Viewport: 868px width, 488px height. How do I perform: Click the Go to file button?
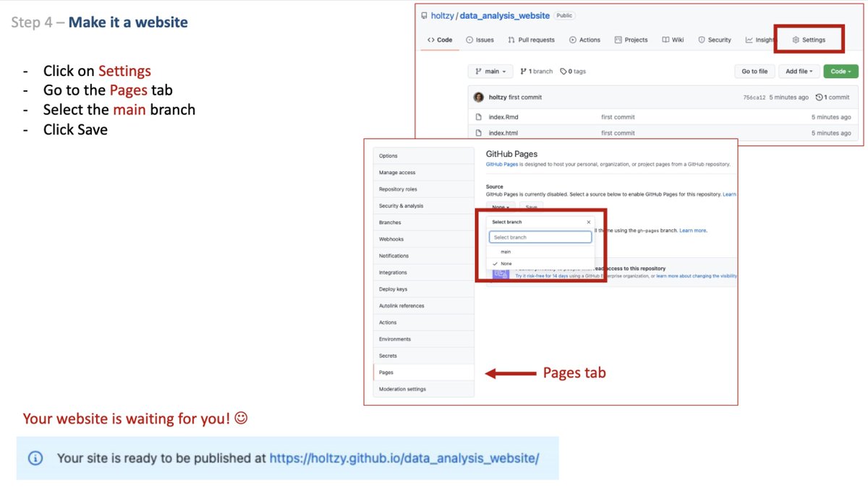tap(754, 71)
